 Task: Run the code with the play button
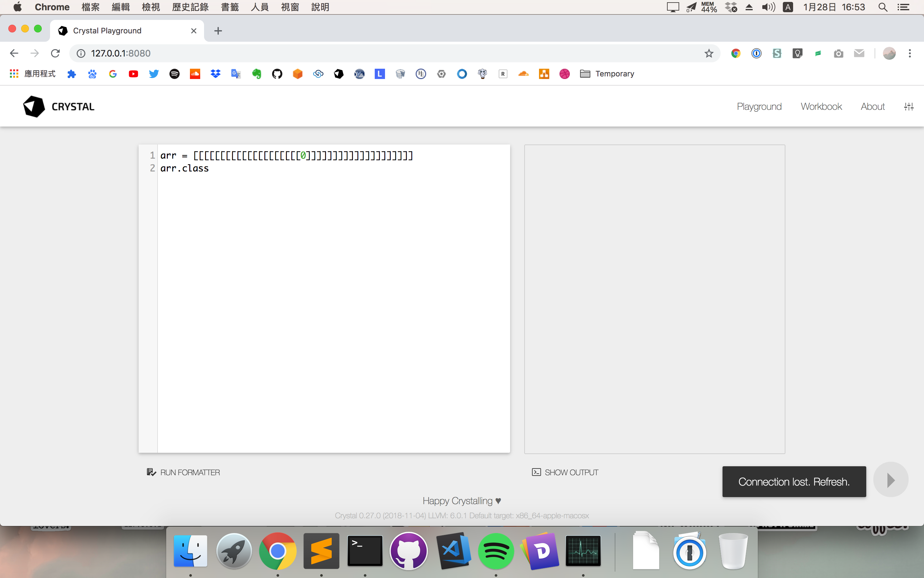click(x=890, y=480)
